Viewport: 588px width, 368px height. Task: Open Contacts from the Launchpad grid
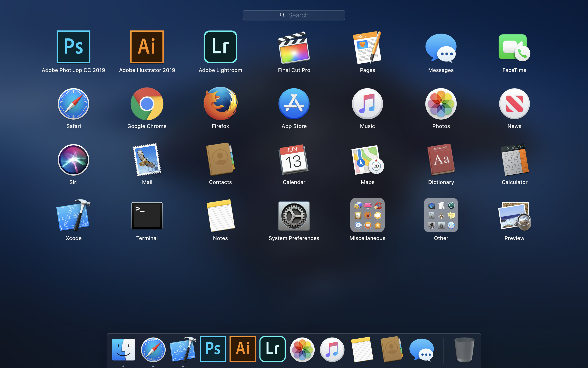pos(220,159)
